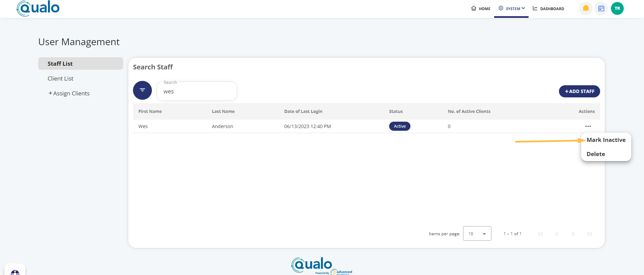Jump to first page arrow
Image resolution: width=644 pixels, height=275 pixels.
[x=541, y=234]
